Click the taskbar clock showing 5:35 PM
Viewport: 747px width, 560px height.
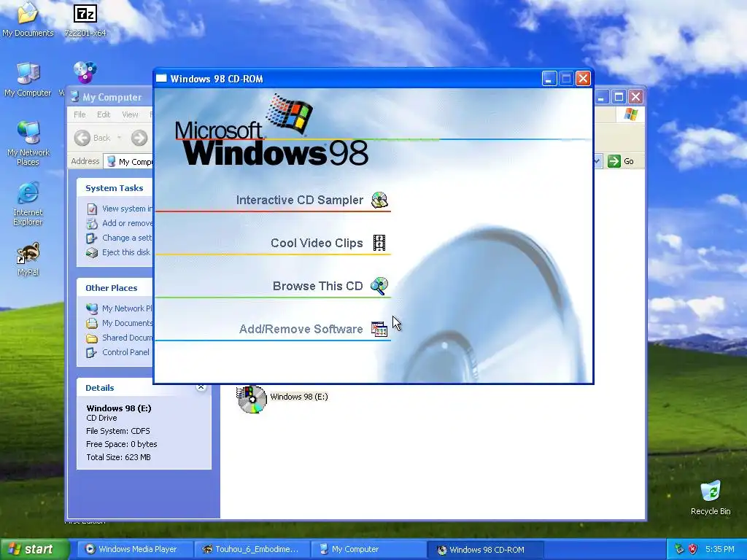[719, 549]
